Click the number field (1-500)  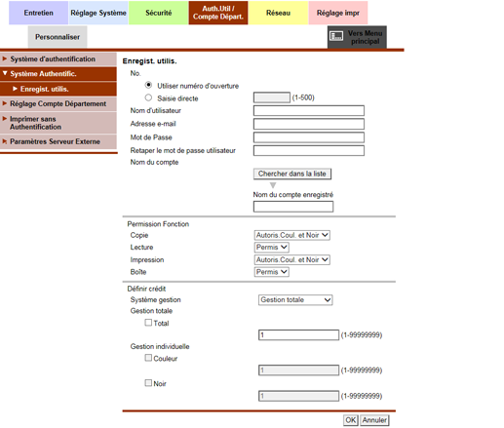[272, 97]
